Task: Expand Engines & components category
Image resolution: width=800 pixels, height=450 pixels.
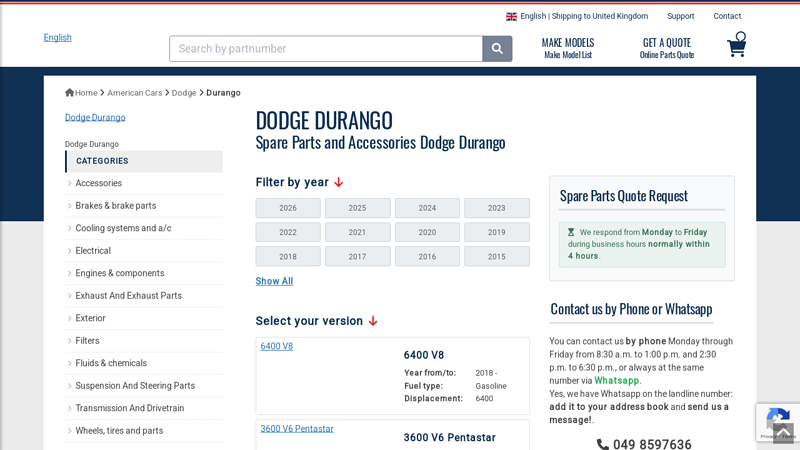Action: (x=120, y=273)
